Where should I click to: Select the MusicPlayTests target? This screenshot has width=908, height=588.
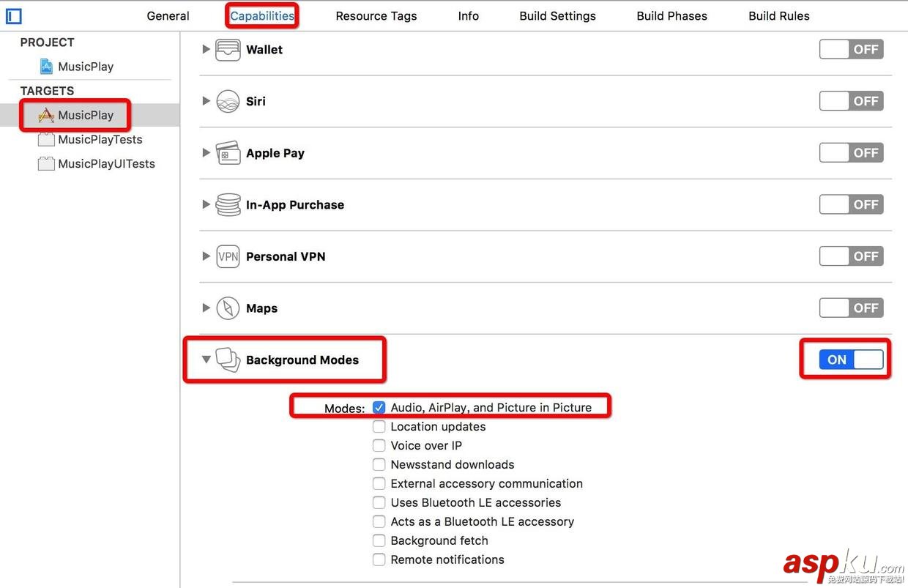(100, 139)
